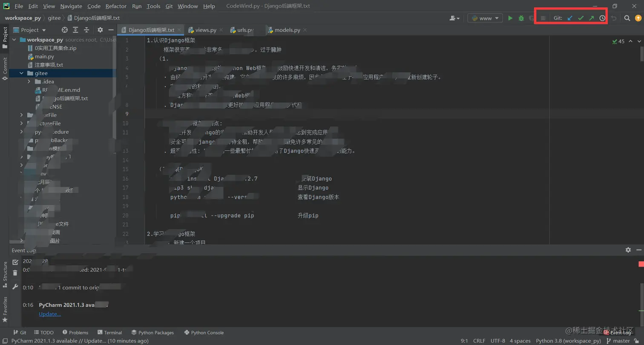The width and height of the screenshot is (644, 345).
Task: Open Project panel gear options
Action: pos(100,30)
